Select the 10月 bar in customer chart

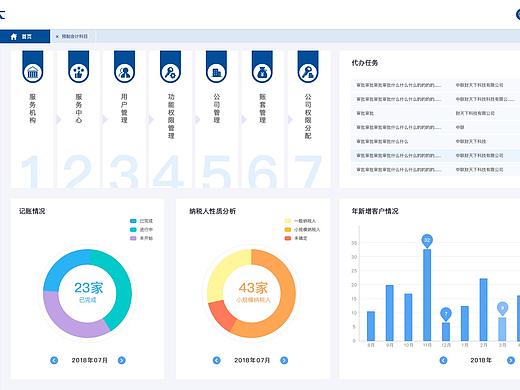pos(408,317)
